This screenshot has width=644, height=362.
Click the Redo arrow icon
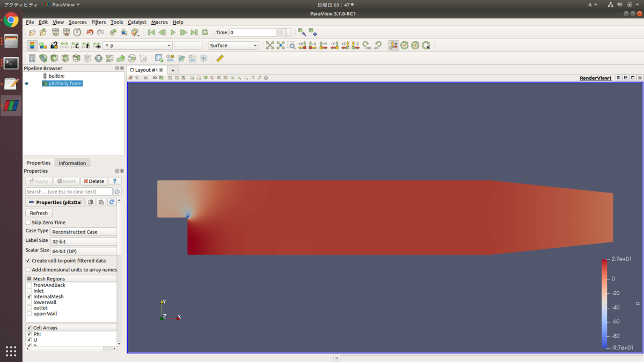click(100, 32)
